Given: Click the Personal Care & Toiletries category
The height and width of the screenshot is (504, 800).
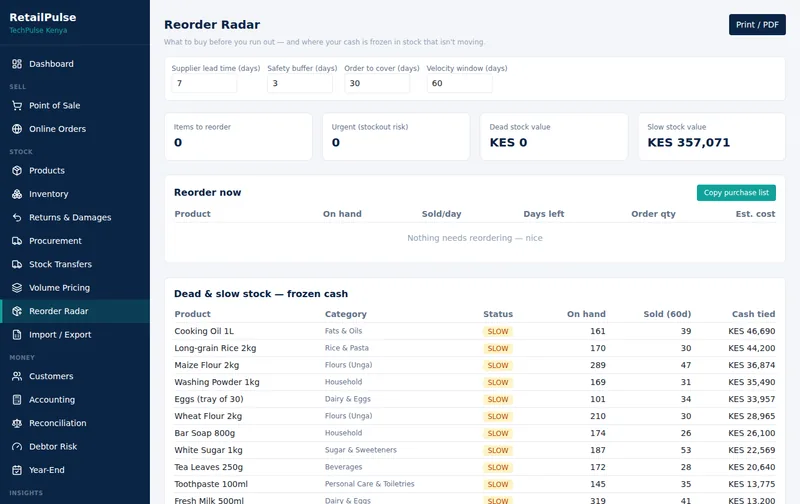Looking at the screenshot, I should 369,484.
